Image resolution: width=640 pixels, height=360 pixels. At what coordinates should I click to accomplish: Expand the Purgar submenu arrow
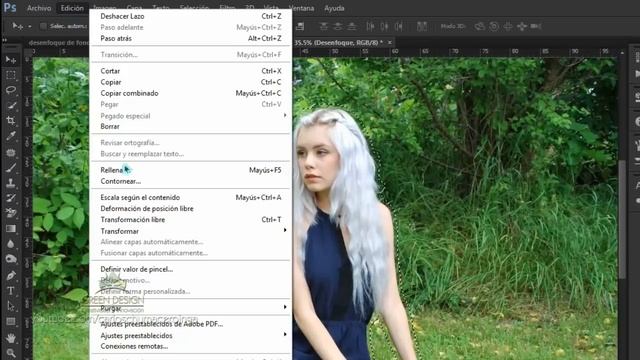point(285,307)
